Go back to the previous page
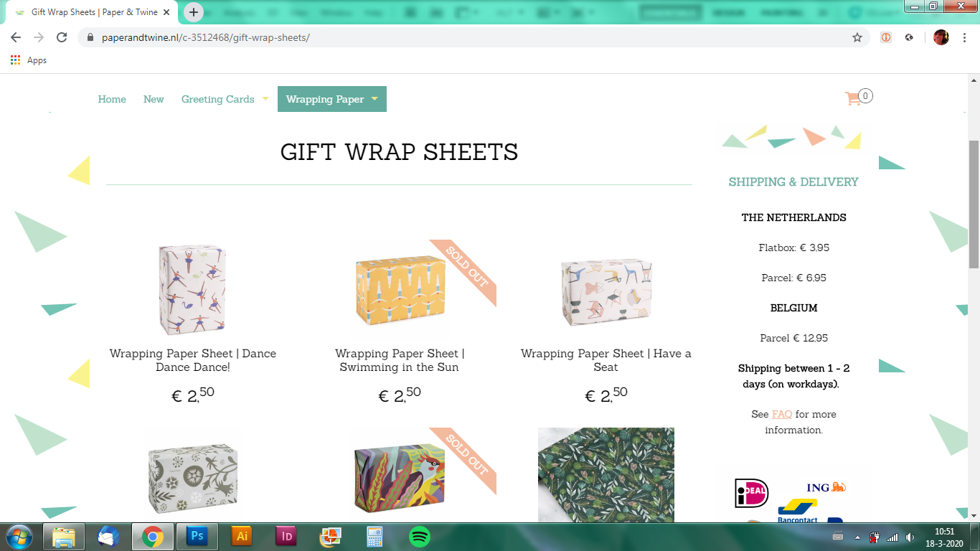980x551 pixels. pos(16,37)
